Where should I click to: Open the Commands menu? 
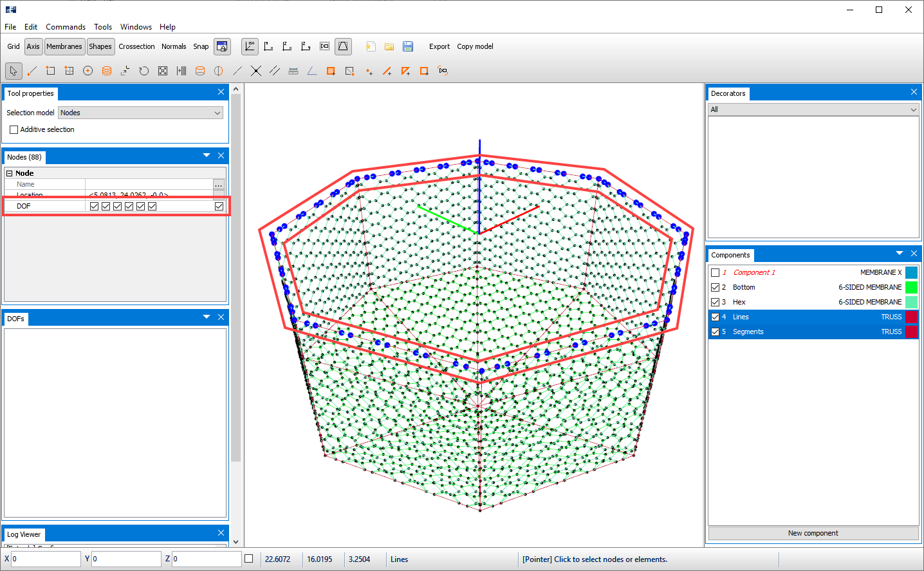[66, 27]
